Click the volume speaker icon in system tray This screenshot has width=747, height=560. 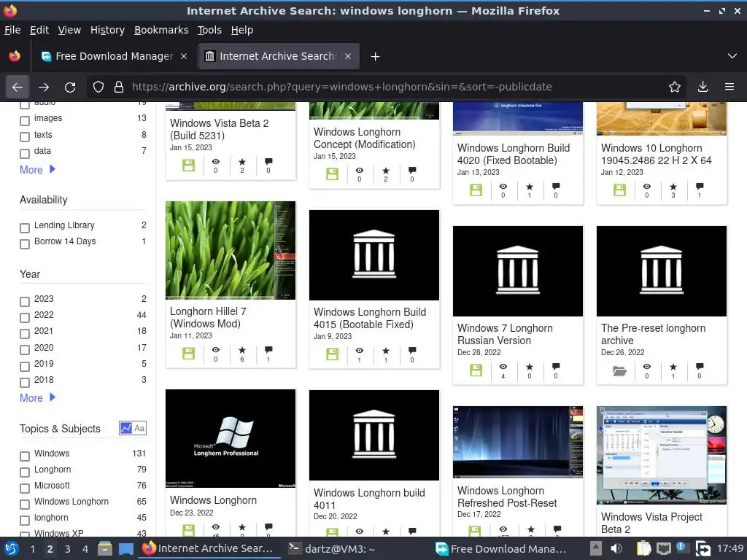pyautogui.click(x=616, y=548)
